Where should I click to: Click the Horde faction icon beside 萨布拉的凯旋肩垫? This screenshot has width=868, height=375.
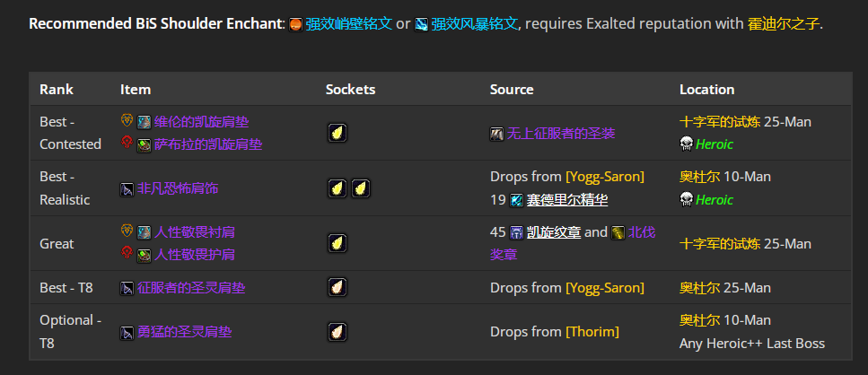(x=127, y=144)
